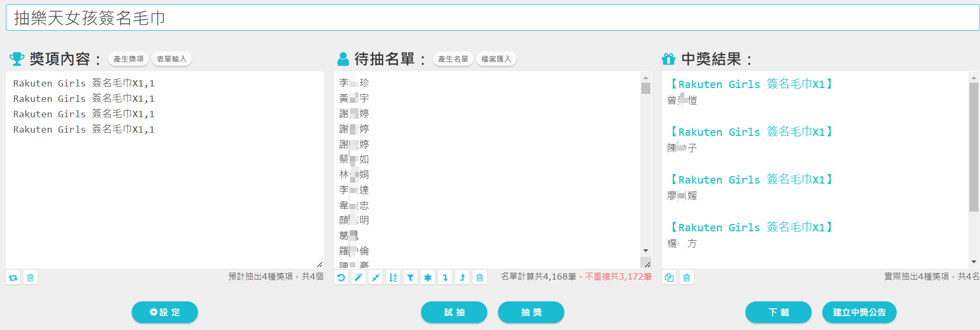Screen dimensions: 980x330
Task: Click the name starting with 蔡 in the list
Action: tap(354, 159)
